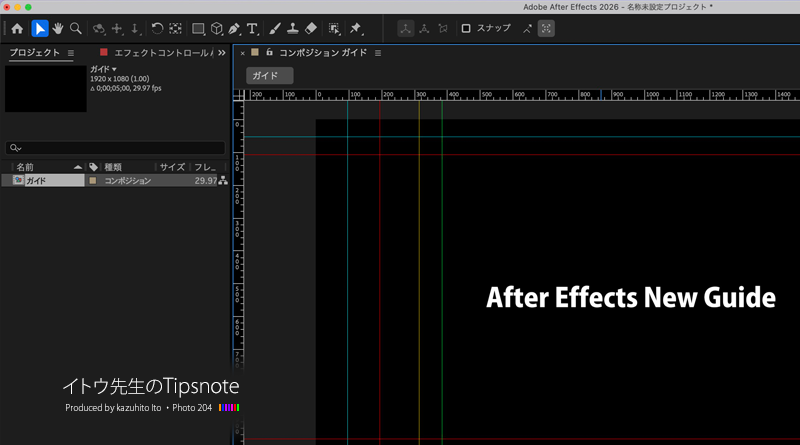Select the Dolly camera tool
800x445 pixels.
click(135, 29)
